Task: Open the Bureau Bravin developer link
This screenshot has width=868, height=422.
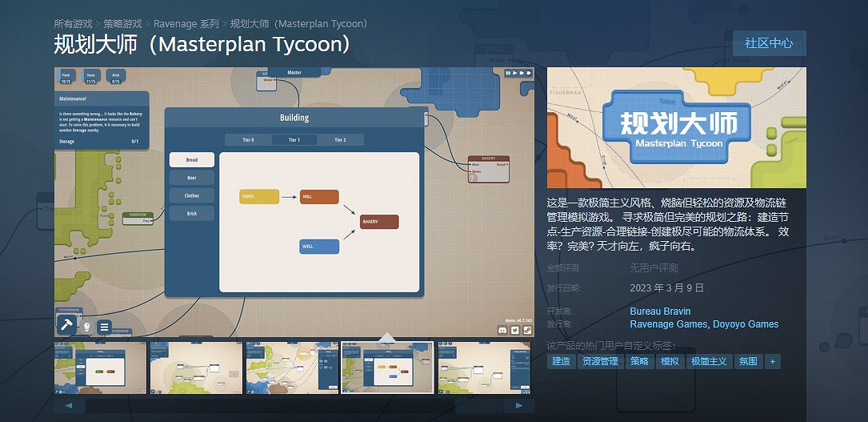Action: (660, 311)
